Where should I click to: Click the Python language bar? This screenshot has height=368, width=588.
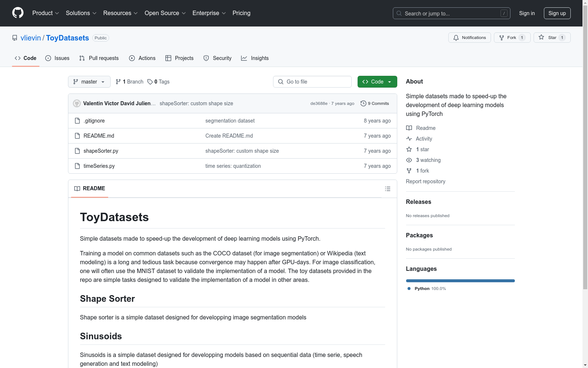(460, 281)
